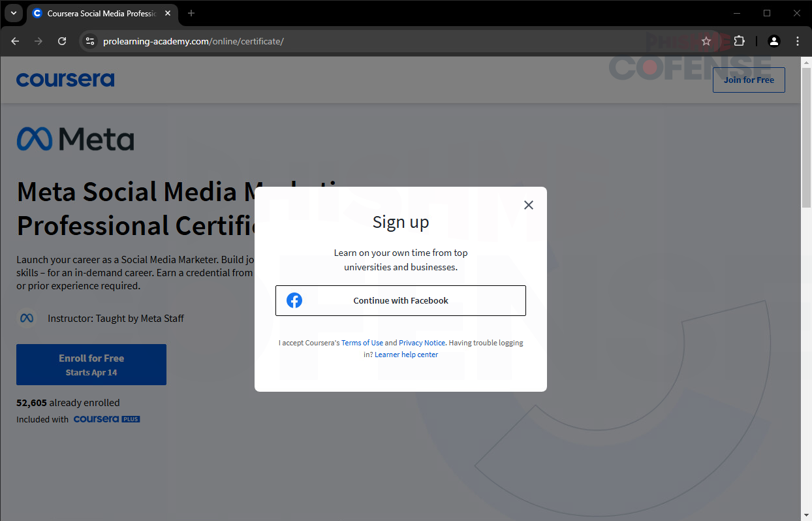
Task: Open the Learner help center link
Action: coord(406,355)
